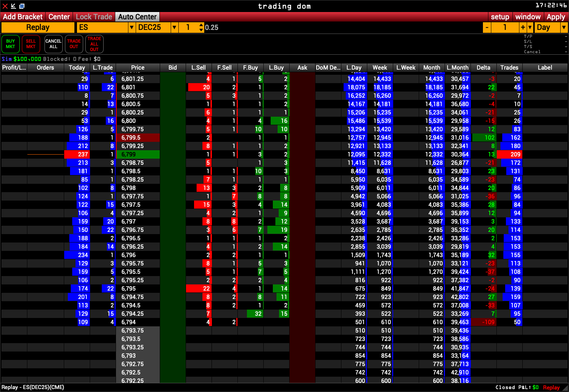Viewport: 569px width, 392px height.
Task: Click the Apply button
Action: [x=556, y=17]
